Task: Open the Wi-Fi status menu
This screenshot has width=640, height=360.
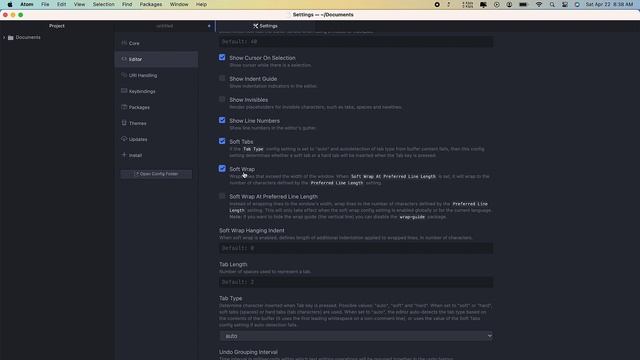Action: click(539, 4)
